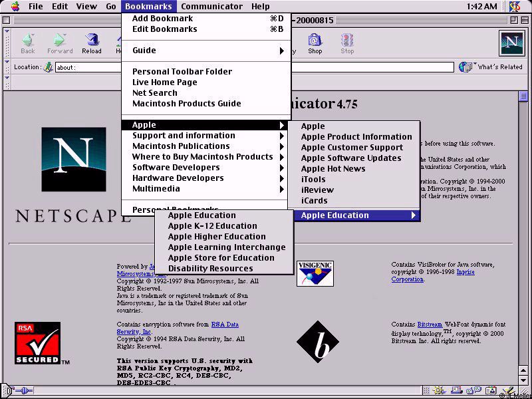
Task: Select Apple Learning Interchange bookmark
Action: [224, 247]
